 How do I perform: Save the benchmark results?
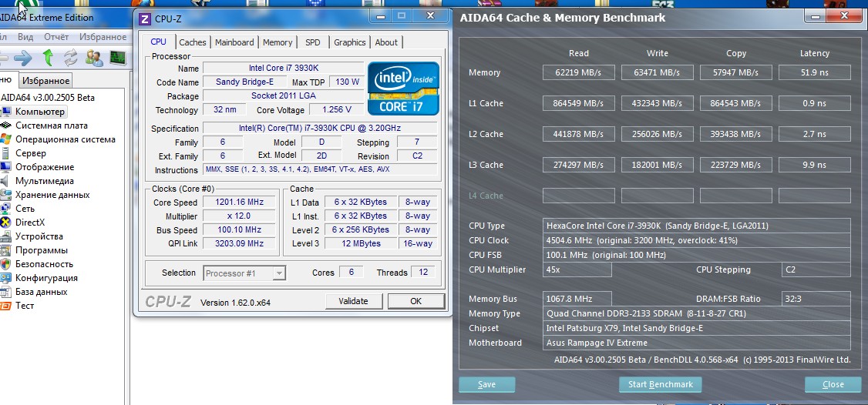pos(486,384)
